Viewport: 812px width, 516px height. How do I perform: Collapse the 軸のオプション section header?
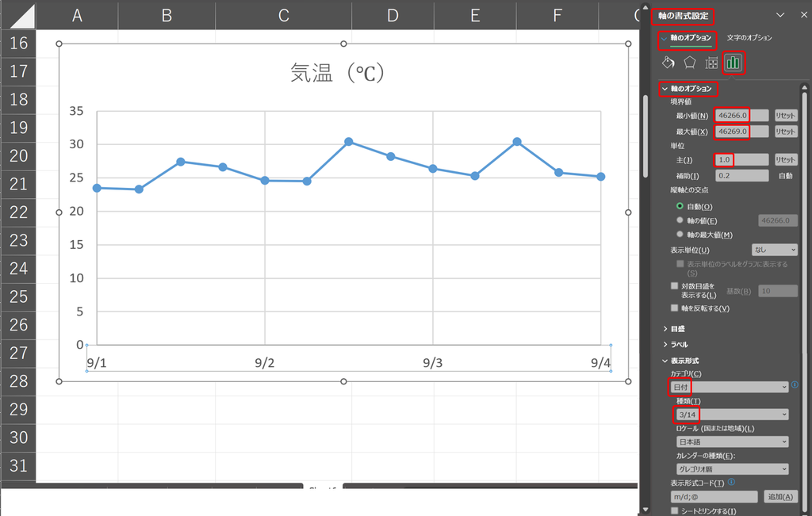pos(688,89)
